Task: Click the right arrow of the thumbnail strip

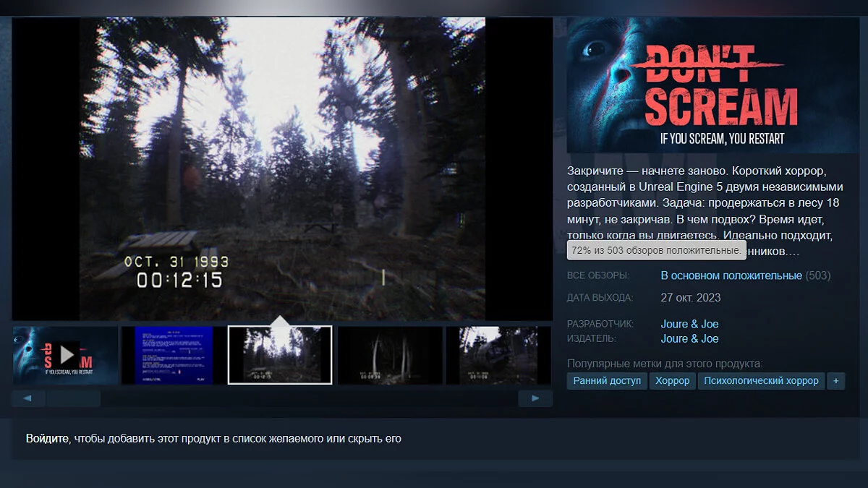Action: pos(535,398)
